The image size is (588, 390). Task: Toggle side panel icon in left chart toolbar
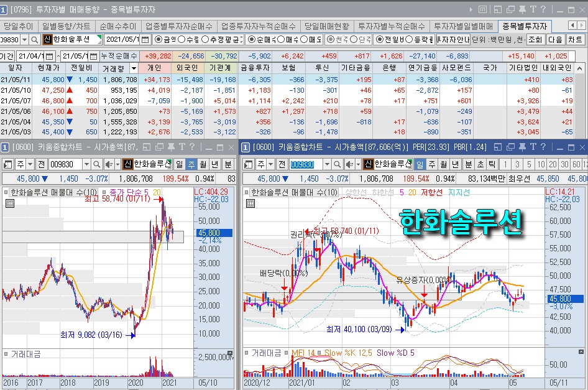[x=8, y=164]
